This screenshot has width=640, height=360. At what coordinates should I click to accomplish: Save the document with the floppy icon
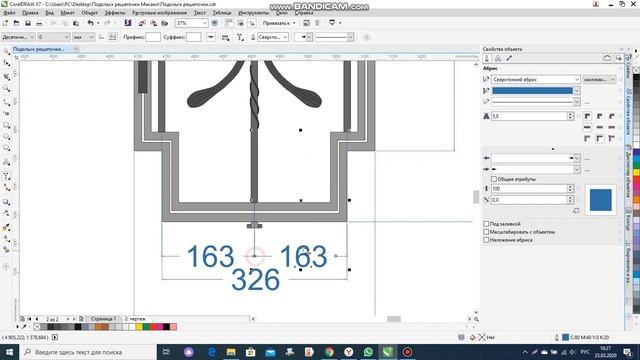tap(28, 23)
